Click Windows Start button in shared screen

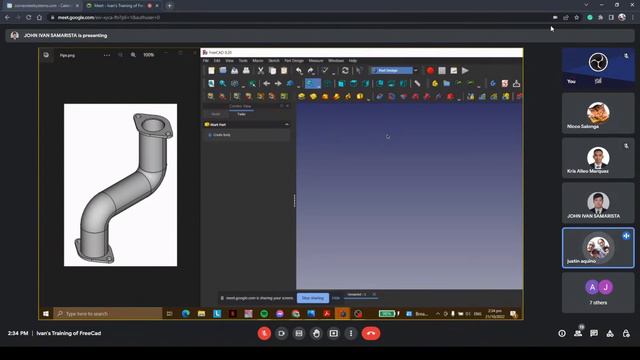[46, 313]
